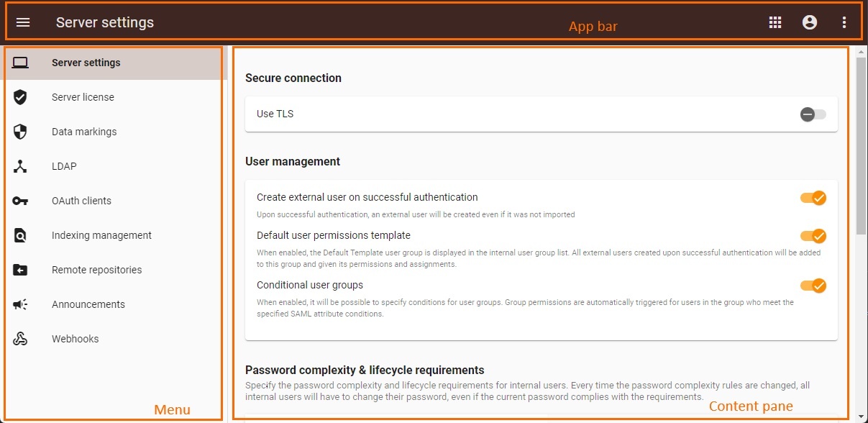Click the Remote repositories folder icon
The image size is (868, 423).
[20, 270]
